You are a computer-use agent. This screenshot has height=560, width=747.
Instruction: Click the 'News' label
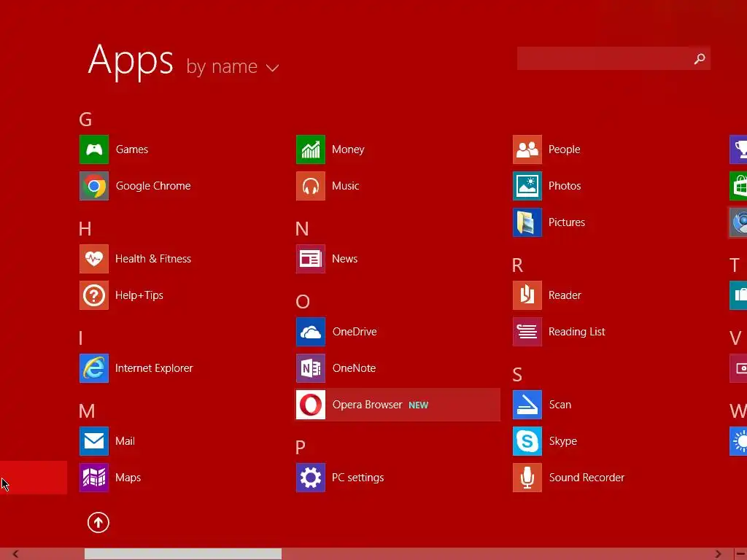(344, 259)
